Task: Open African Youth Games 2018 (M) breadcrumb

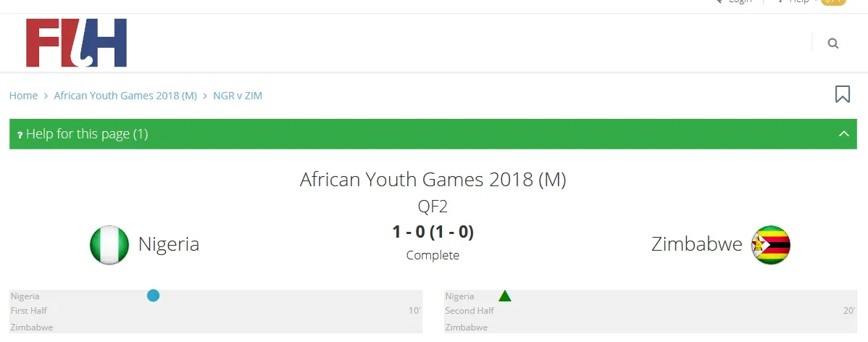Action: pos(125,96)
